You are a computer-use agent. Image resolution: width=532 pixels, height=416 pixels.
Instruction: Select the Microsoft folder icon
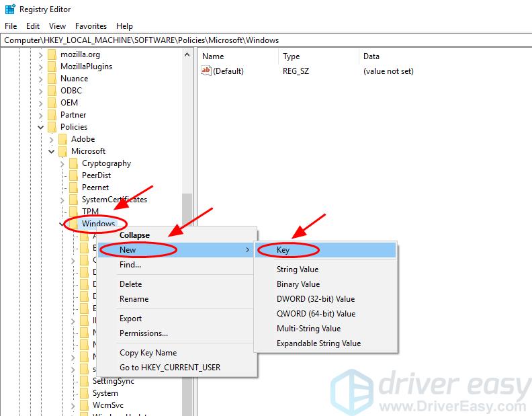[x=62, y=151]
